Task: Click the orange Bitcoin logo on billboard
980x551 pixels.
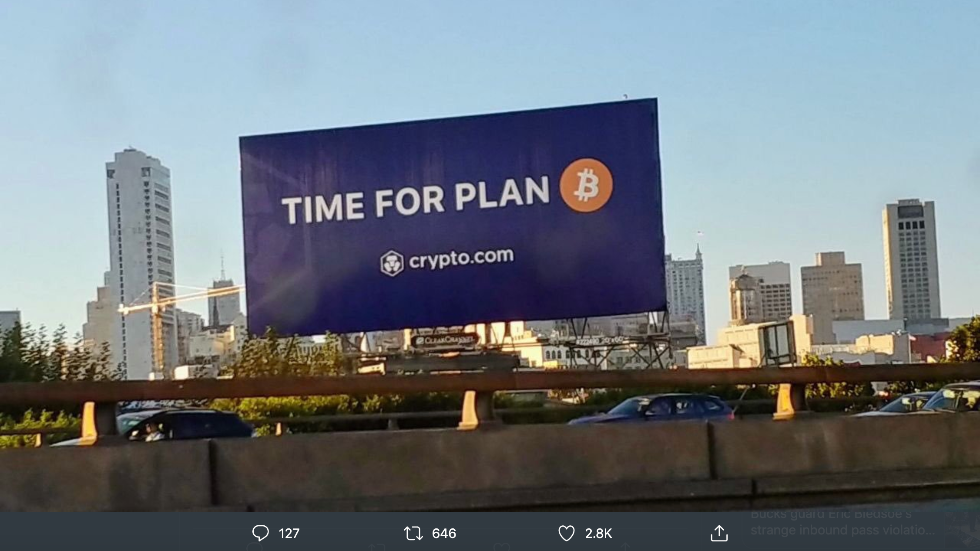Action: tap(586, 185)
